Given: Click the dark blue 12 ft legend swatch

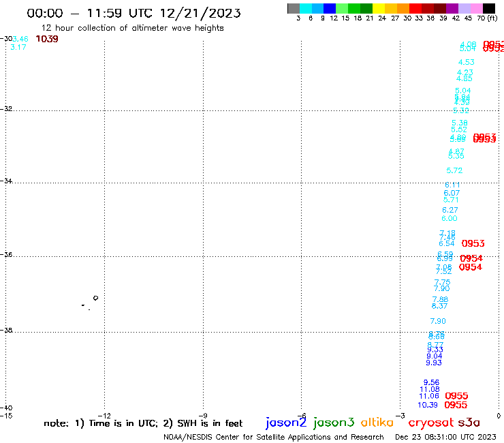Looking at the screenshot, I should [x=330, y=8].
